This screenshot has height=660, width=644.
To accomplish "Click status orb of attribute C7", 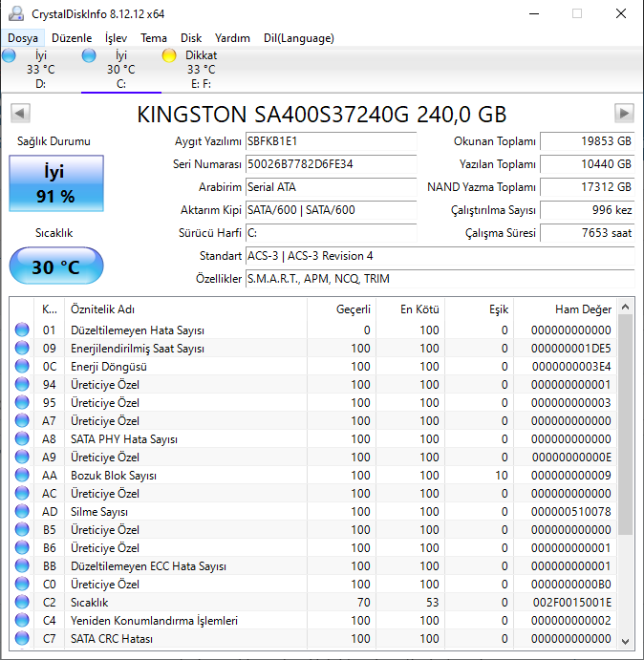I will click(x=22, y=639).
